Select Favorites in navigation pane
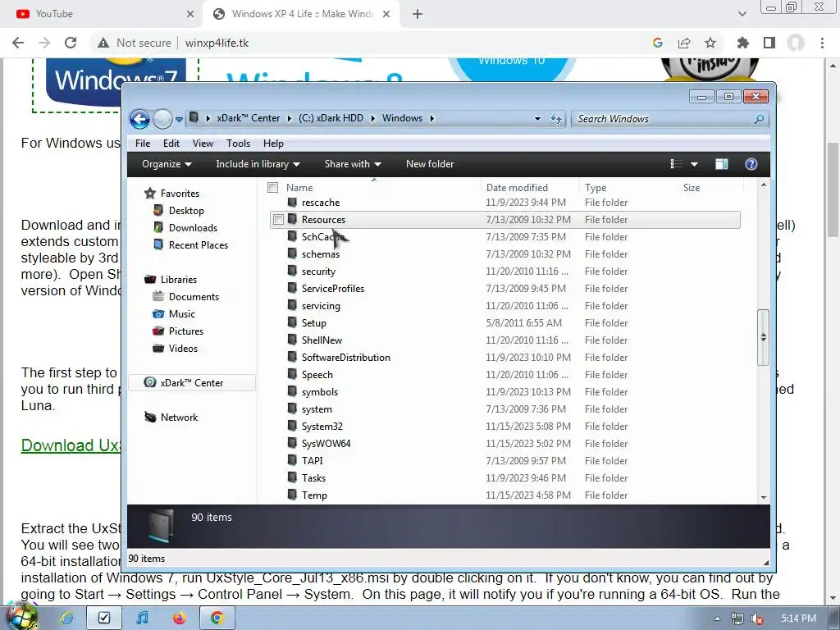The image size is (840, 630). (180, 194)
